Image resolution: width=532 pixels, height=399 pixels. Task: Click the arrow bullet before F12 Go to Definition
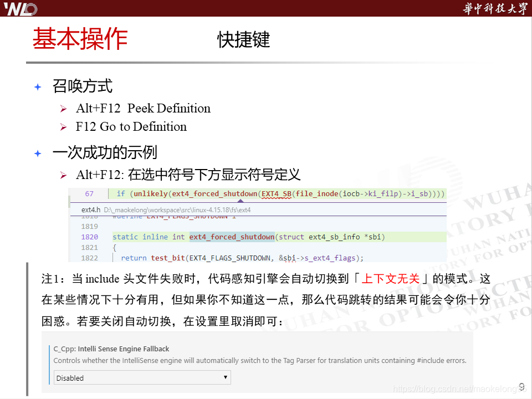click(x=63, y=127)
